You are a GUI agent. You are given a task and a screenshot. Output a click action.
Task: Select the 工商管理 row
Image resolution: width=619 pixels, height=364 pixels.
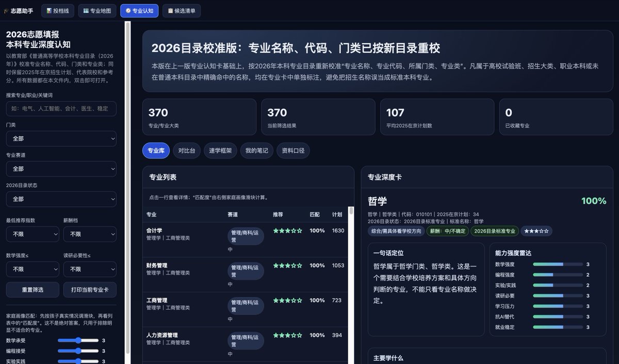click(246, 310)
